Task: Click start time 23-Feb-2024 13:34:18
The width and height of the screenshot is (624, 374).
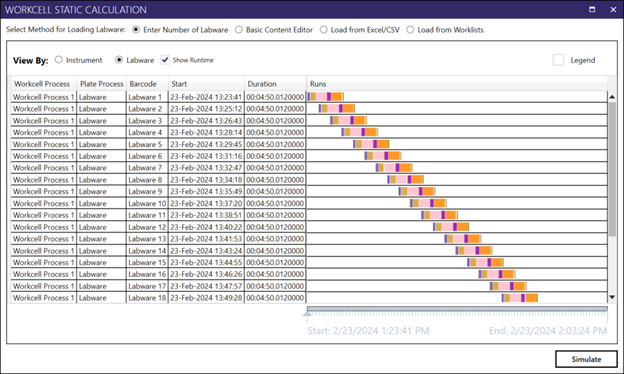Action: [206, 179]
